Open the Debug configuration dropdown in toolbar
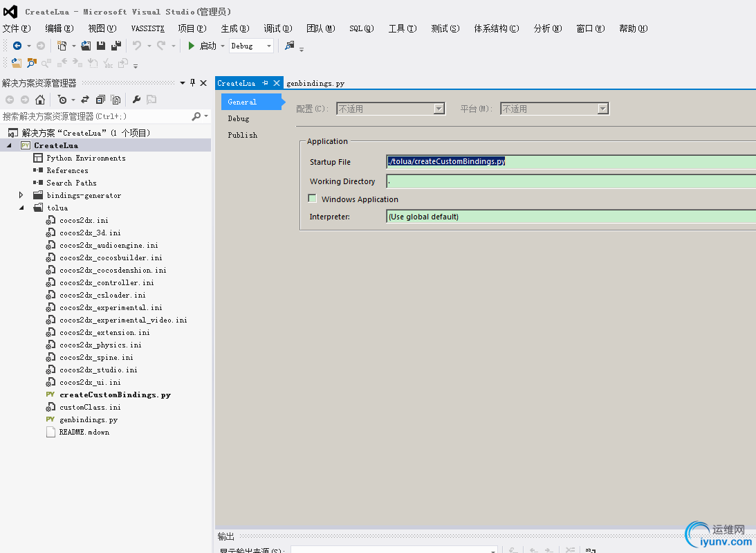The width and height of the screenshot is (756, 553). click(x=268, y=46)
